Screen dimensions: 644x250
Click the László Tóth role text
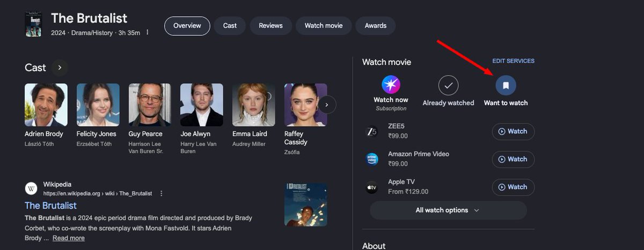pyautogui.click(x=40, y=144)
